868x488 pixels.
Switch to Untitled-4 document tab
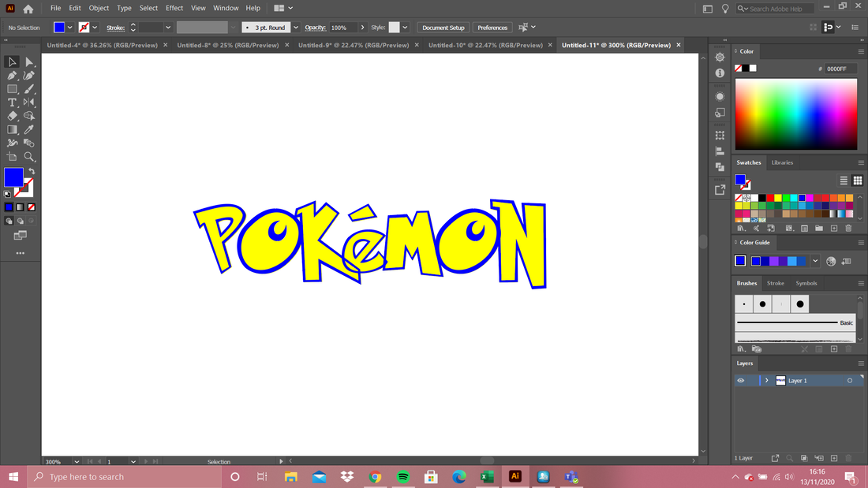coord(103,46)
